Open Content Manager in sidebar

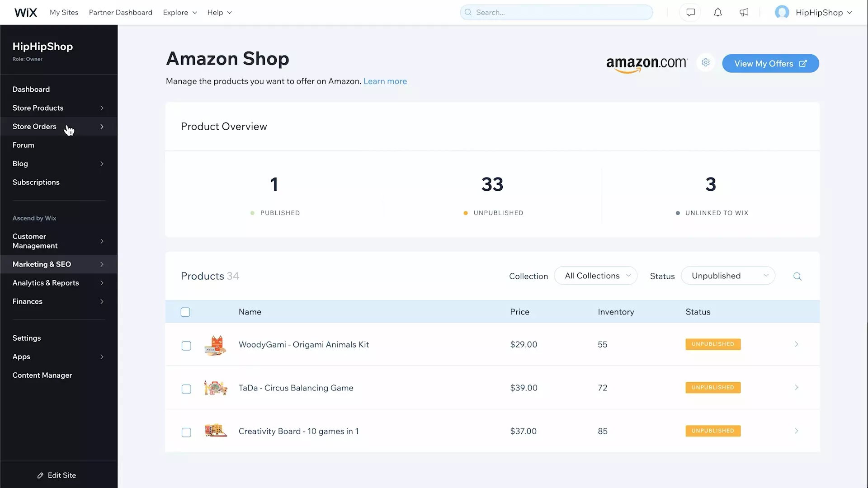pos(42,375)
